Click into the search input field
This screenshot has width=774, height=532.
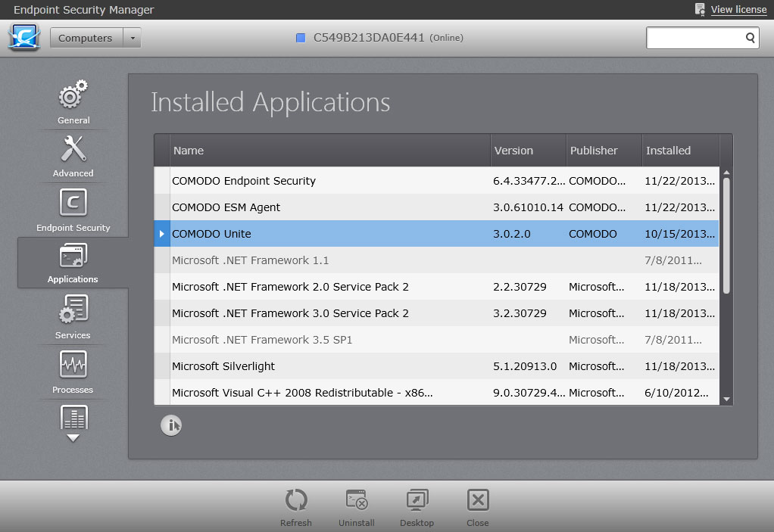coord(694,38)
